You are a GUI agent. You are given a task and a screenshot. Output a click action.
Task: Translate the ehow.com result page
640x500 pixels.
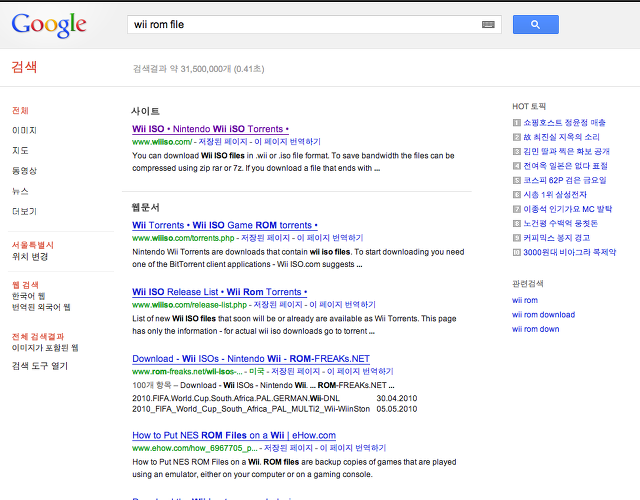click(x=353, y=448)
